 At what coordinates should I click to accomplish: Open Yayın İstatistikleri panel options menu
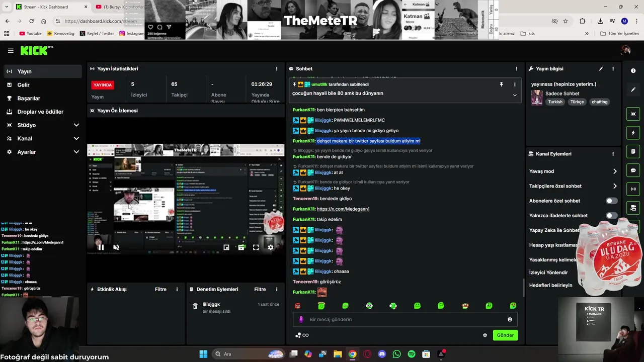[276, 69]
